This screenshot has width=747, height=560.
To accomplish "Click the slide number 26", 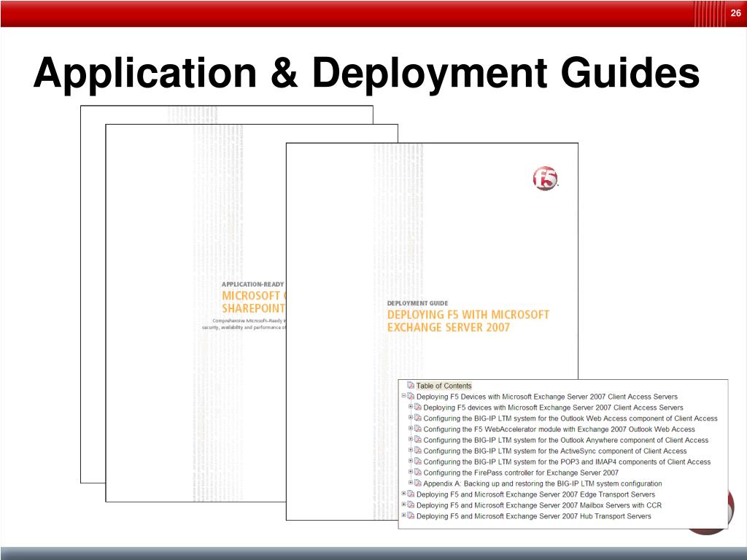I will [x=735, y=13].
